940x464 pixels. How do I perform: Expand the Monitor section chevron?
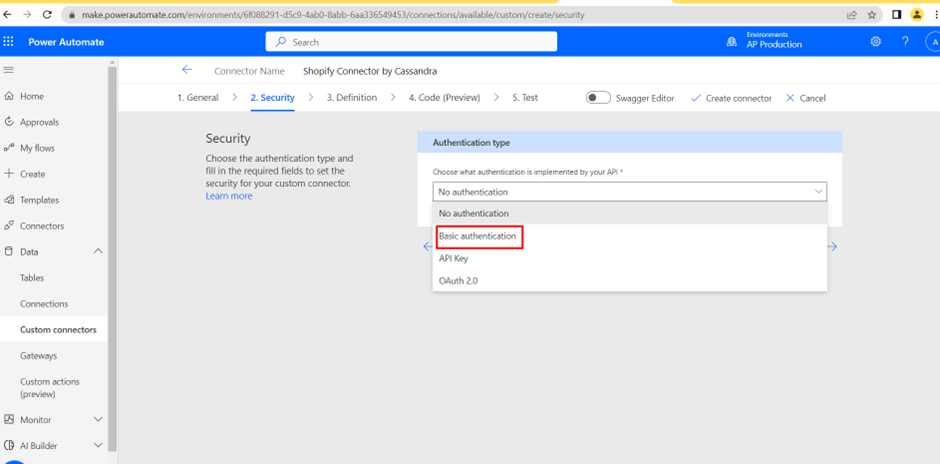tap(98, 420)
